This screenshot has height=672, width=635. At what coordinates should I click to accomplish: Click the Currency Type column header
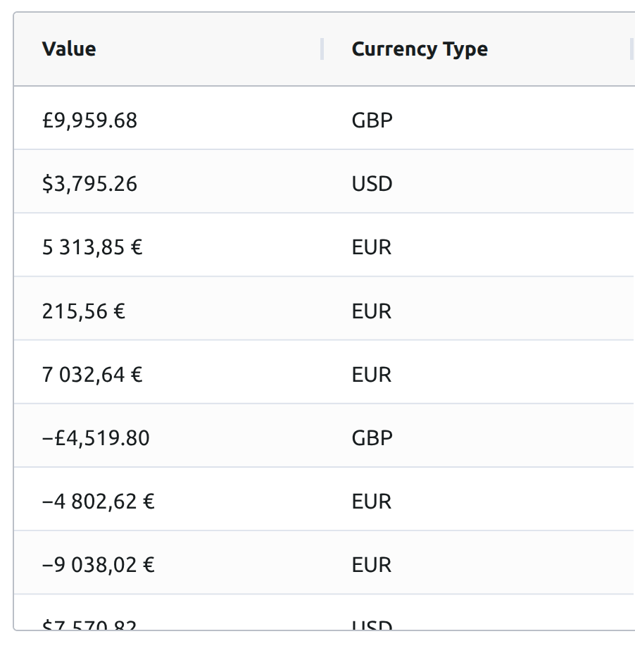(420, 49)
